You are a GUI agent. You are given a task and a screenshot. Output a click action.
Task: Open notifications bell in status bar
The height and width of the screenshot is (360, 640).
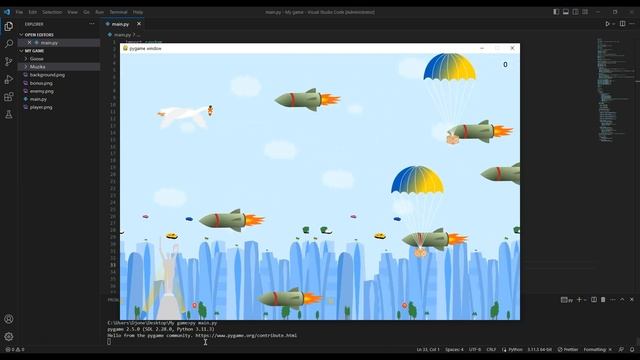click(x=632, y=349)
